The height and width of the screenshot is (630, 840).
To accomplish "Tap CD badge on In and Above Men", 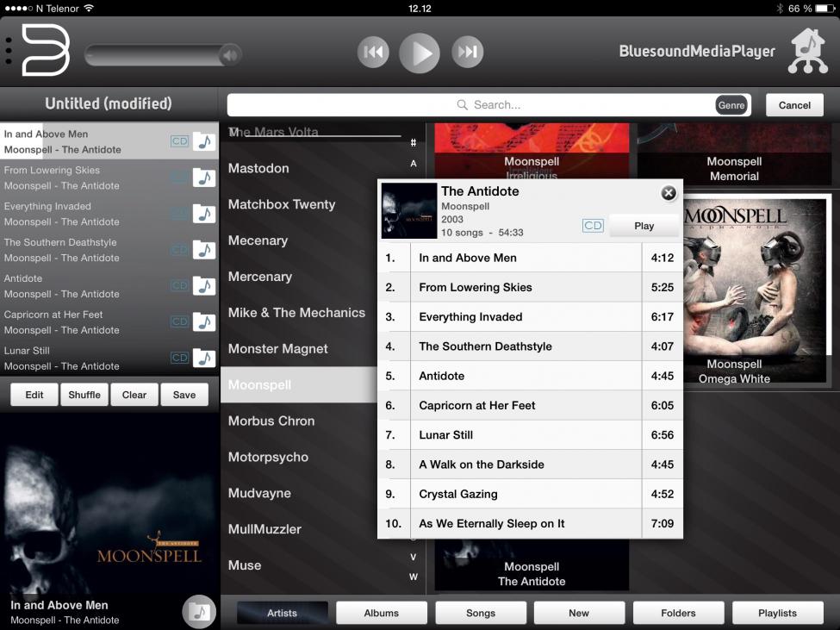I will [180, 141].
